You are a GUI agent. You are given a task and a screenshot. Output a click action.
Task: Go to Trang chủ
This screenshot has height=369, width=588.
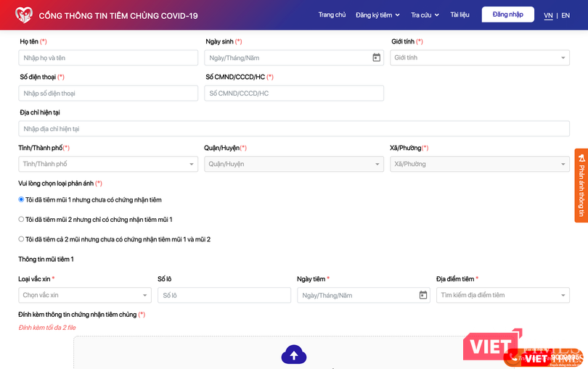[332, 14]
